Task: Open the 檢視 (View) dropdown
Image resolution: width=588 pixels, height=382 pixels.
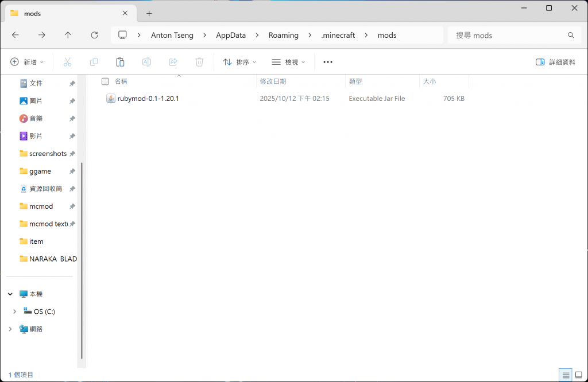Action: (x=288, y=62)
